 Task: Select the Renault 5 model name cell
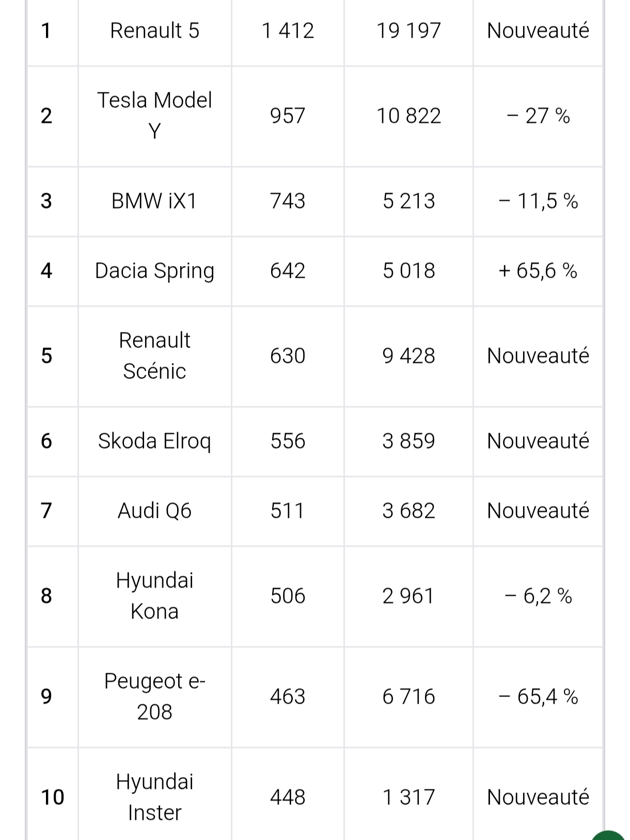tap(154, 31)
